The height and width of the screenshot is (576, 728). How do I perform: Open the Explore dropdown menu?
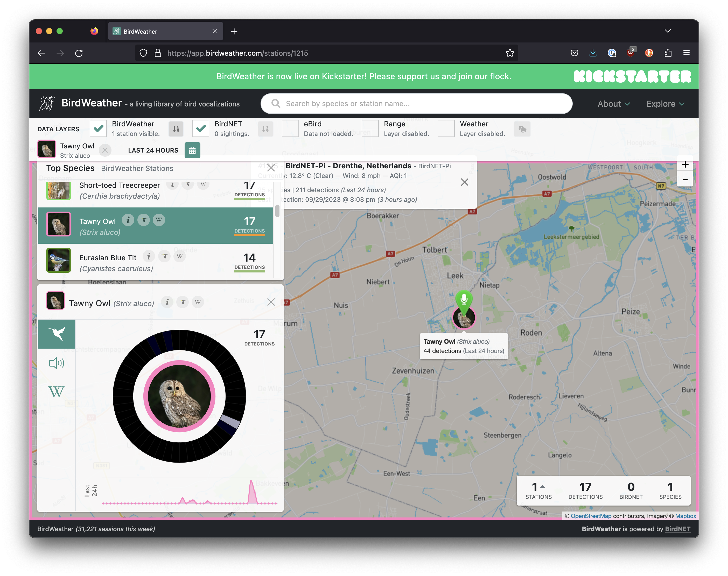(665, 104)
